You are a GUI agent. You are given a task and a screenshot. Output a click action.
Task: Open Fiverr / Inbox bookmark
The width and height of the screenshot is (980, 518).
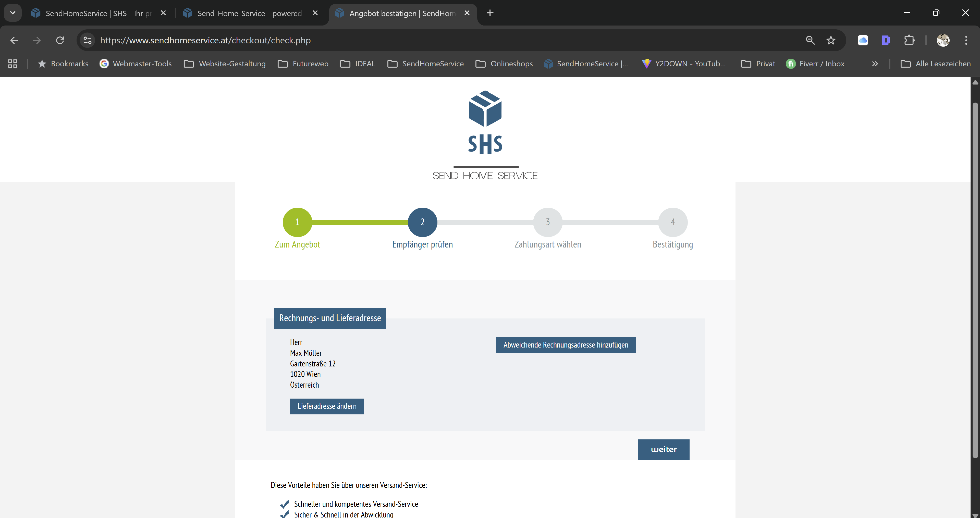click(815, 64)
